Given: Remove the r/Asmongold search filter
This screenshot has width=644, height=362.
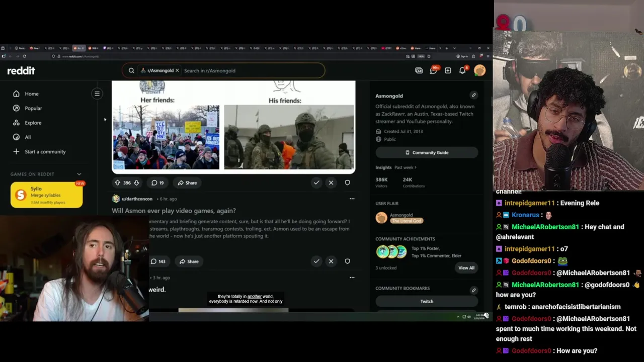Looking at the screenshot, I should tap(177, 70).
